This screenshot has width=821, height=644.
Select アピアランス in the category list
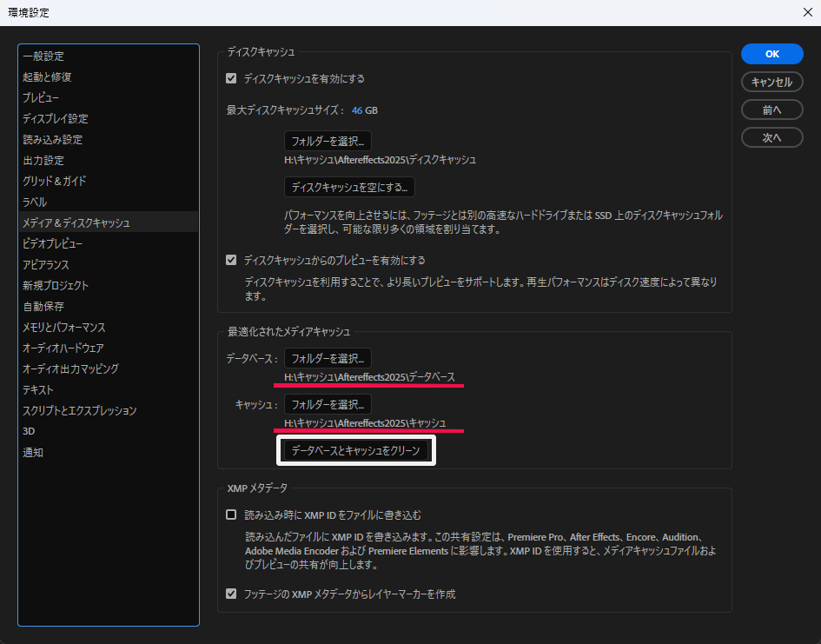[x=46, y=264]
